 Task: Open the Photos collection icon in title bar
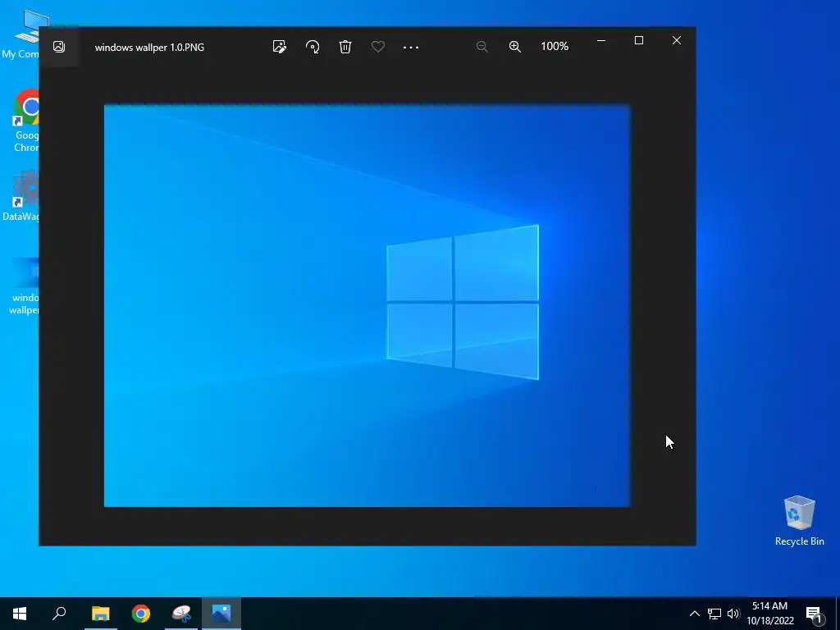pyautogui.click(x=59, y=47)
